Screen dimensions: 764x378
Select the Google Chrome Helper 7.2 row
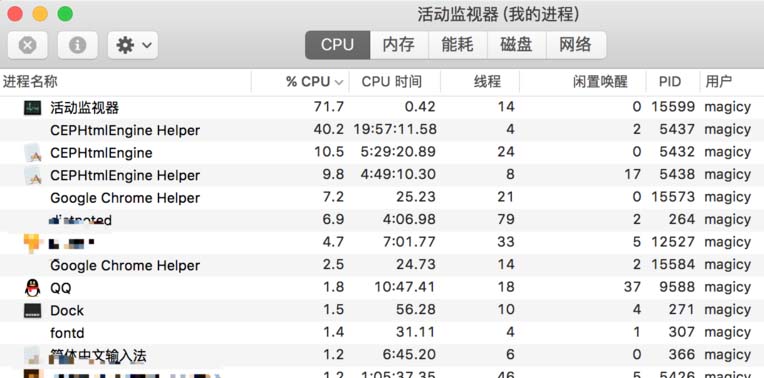382,197
